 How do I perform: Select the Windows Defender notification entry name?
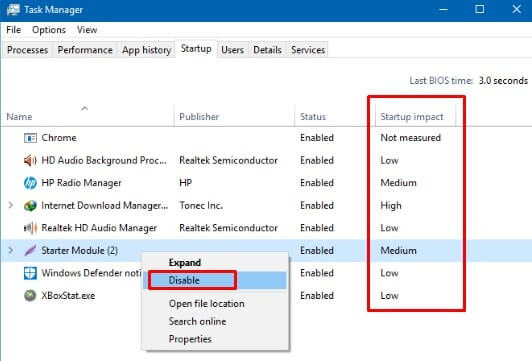tap(91, 273)
